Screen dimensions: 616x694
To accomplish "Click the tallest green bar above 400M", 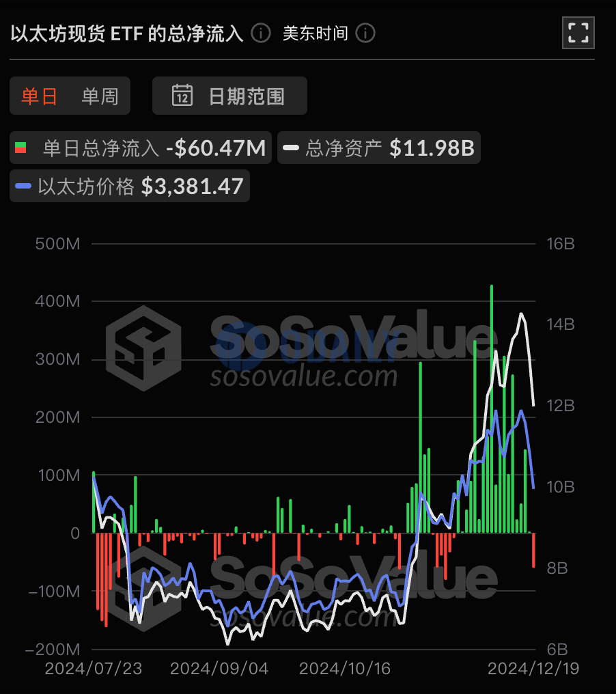I will (491, 410).
